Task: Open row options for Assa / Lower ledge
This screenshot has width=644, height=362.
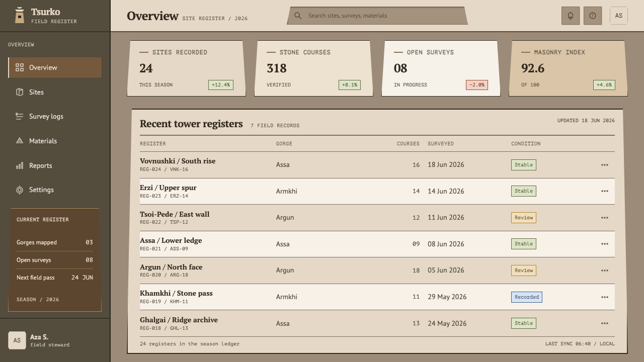Action: pyautogui.click(x=605, y=244)
